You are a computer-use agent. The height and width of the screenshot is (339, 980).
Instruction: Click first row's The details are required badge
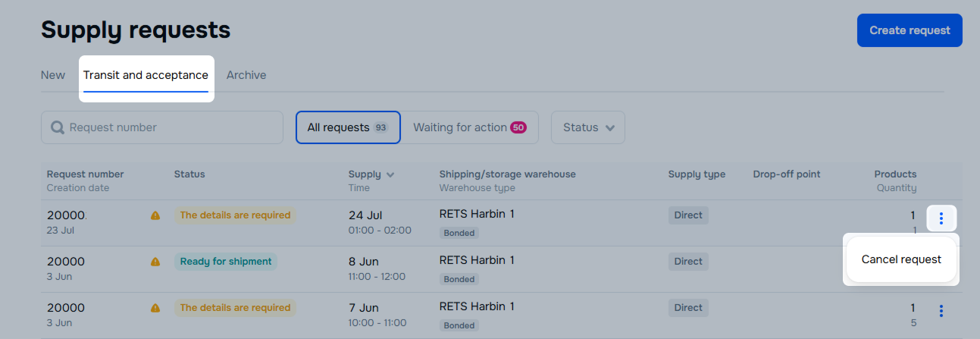(235, 215)
